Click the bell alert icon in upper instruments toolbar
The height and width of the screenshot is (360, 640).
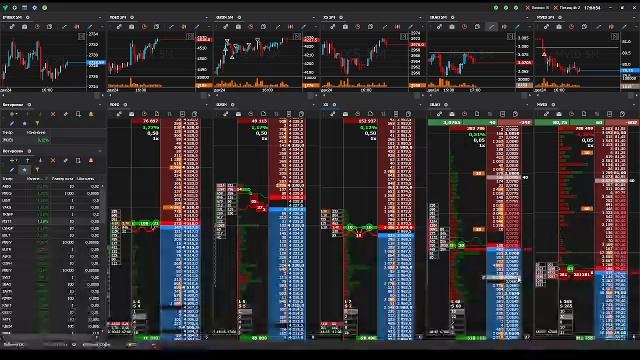[91, 114]
